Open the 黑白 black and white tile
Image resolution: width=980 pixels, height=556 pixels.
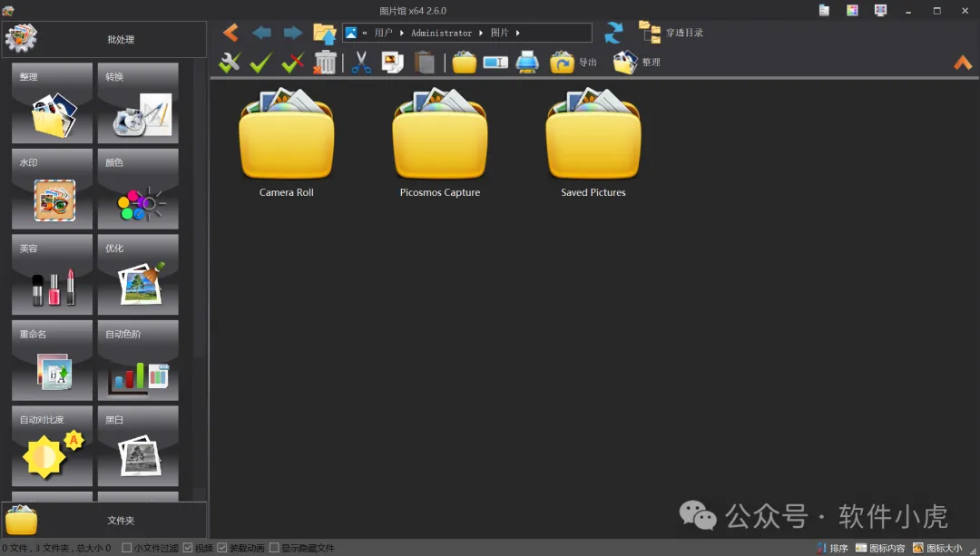(x=138, y=446)
